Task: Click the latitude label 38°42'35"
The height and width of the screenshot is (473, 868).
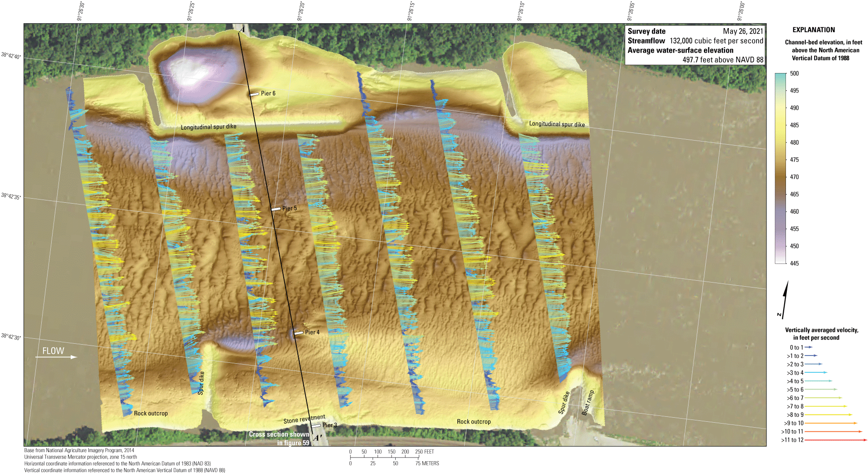Action: pos(11,196)
